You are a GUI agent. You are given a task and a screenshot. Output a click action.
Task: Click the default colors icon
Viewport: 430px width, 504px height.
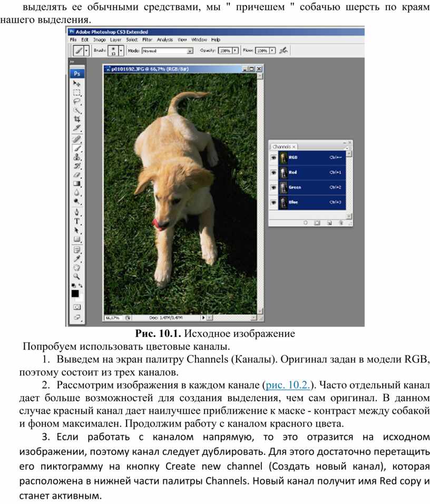click(74, 285)
